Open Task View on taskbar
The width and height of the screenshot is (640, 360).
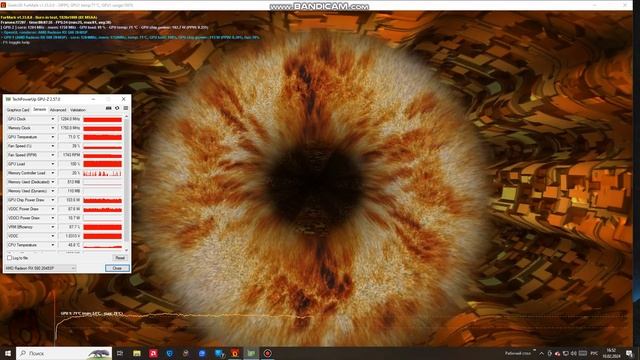tap(120, 353)
